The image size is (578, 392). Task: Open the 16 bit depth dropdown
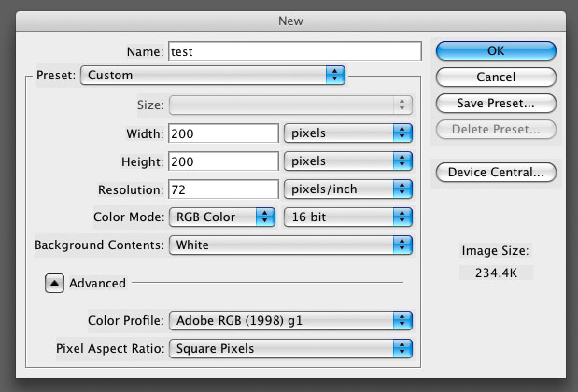tap(347, 217)
